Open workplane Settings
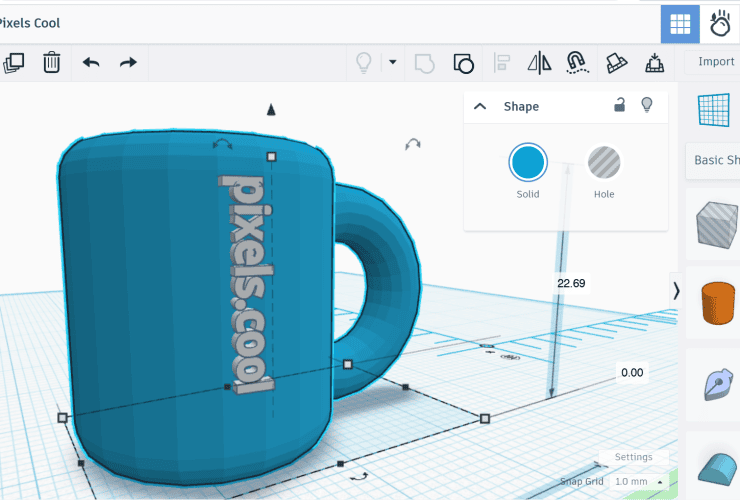The height and width of the screenshot is (500, 740). click(x=633, y=457)
